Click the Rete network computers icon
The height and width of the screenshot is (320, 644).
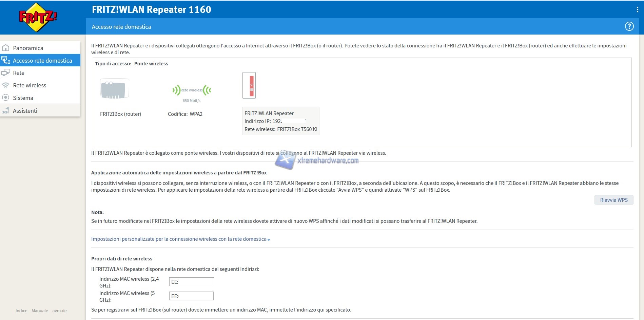coord(6,73)
